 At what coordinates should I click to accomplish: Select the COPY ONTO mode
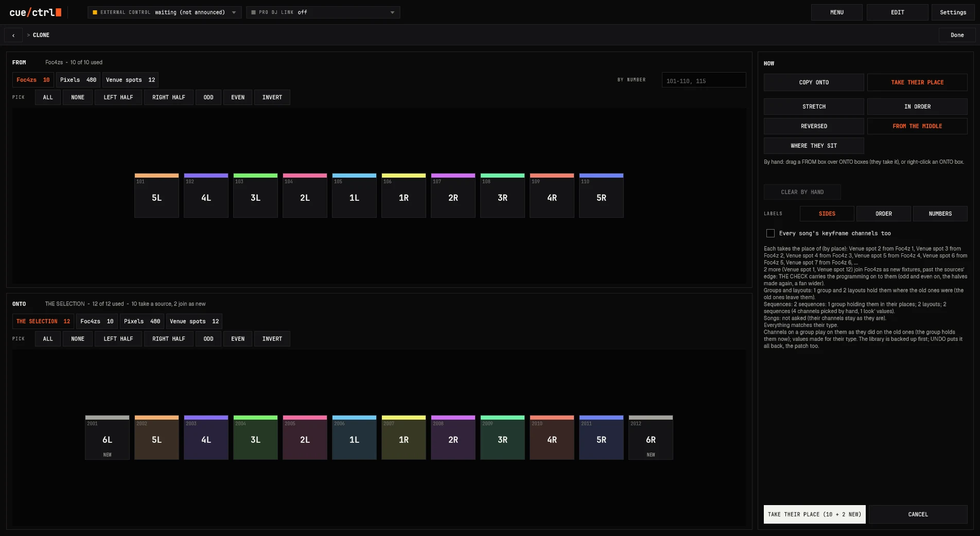(814, 82)
